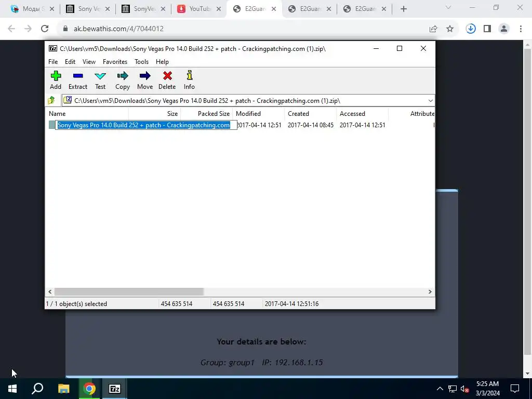Viewport: 532px width, 399px height.
Task: Click Chrome icon in taskbar
Action: pos(89,389)
